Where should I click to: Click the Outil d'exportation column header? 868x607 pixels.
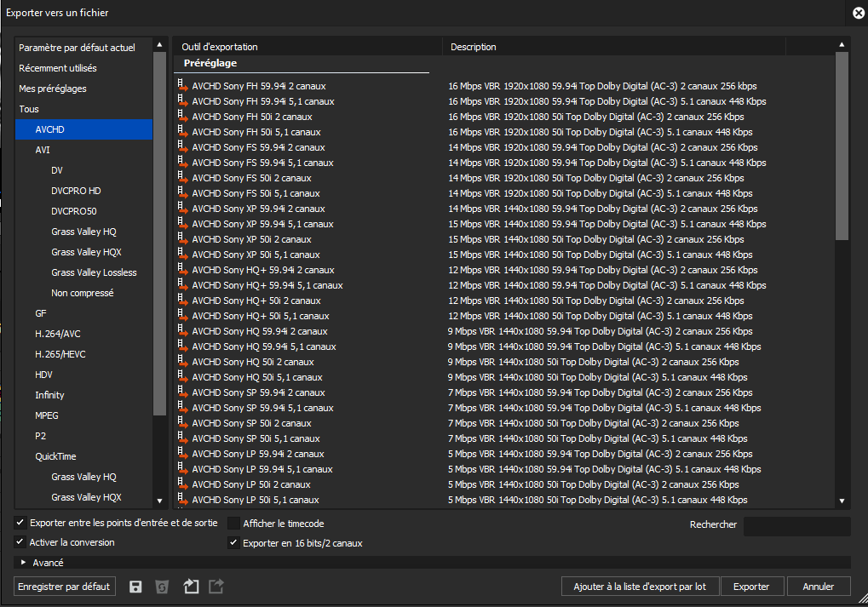coord(308,47)
